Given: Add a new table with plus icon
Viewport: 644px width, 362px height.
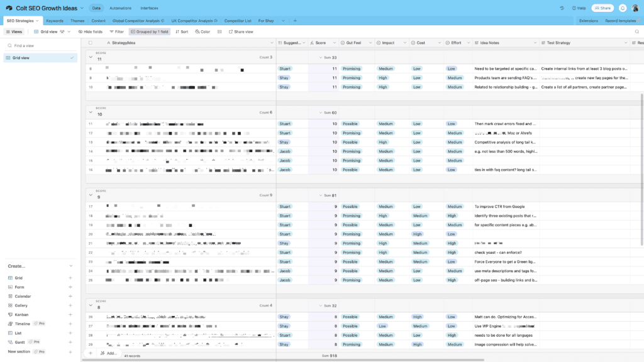Looking at the screenshot, I should tap(295, 21).
